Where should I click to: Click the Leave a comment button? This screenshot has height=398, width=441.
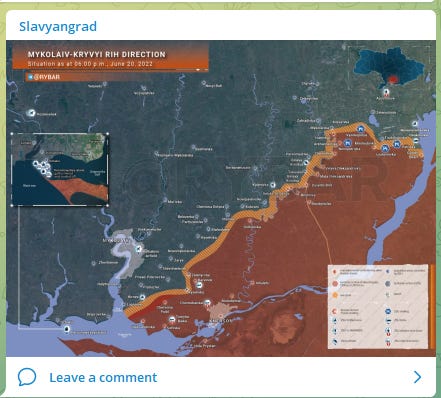221,377
